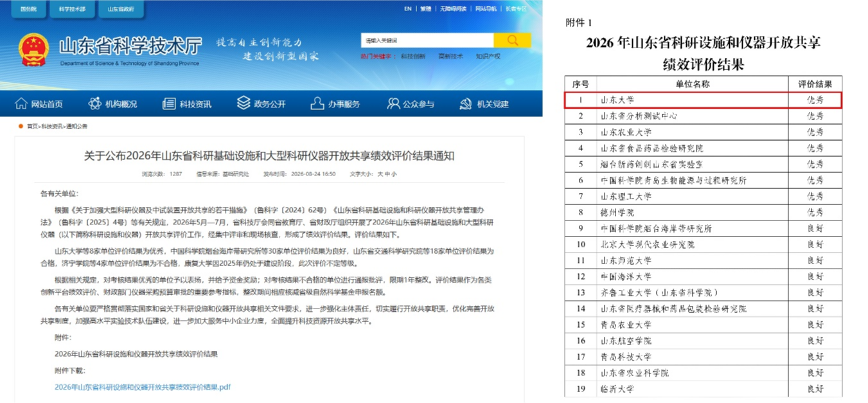
Task: Click the home icon beside 网站首页
Action: 21,103
